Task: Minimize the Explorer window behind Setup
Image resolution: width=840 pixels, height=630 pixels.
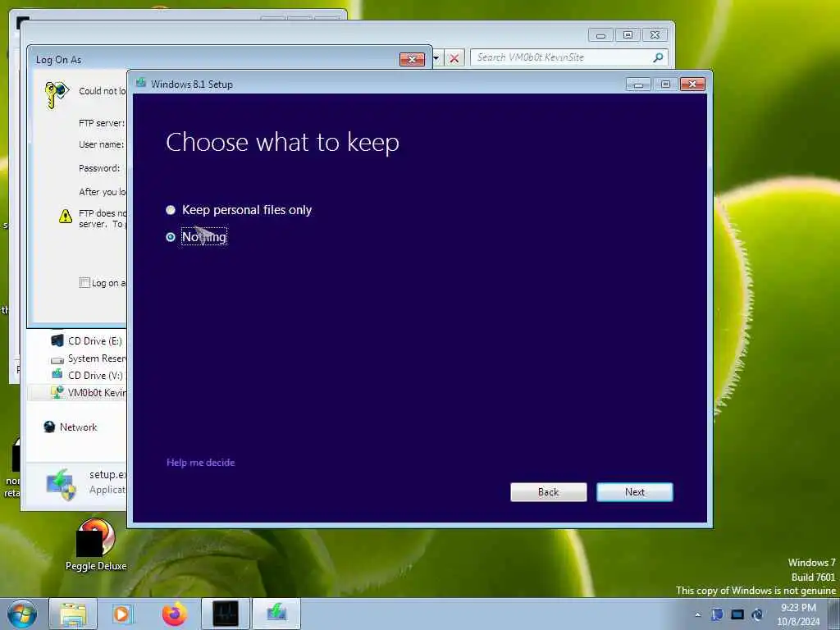Action: pyautogui.click(x=600, y=35)
